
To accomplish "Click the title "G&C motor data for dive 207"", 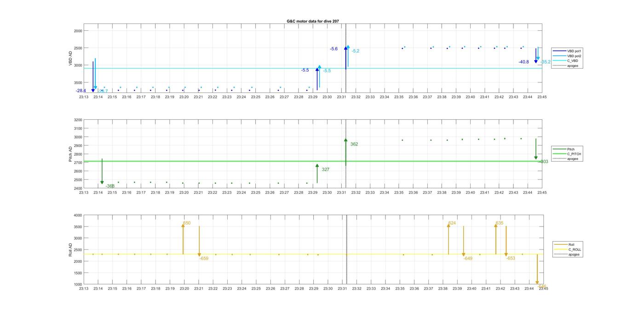I will click(313, 21).
